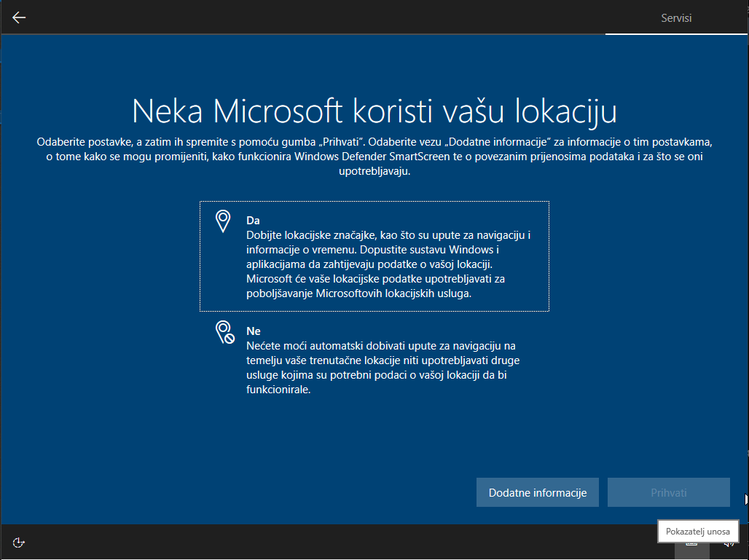Open the Ease of Access icon

(19, 543)
